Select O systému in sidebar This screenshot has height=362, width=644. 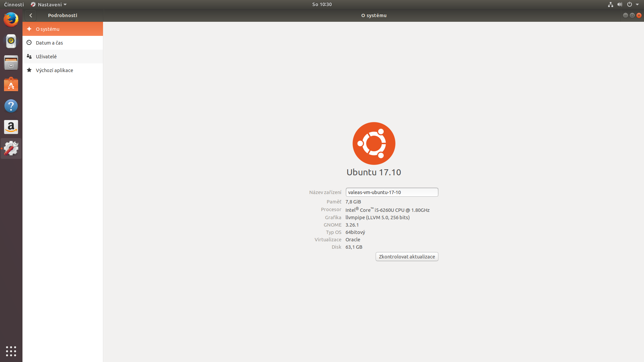[x=63, y=29]
